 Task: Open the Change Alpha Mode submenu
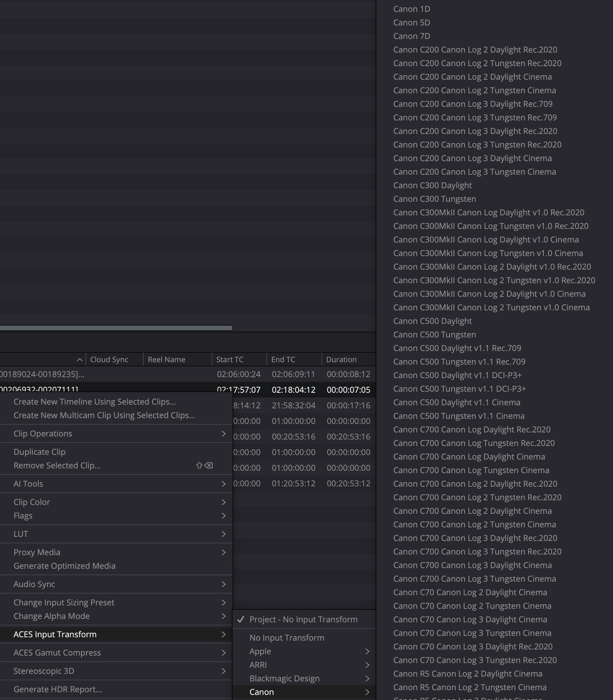116,616
